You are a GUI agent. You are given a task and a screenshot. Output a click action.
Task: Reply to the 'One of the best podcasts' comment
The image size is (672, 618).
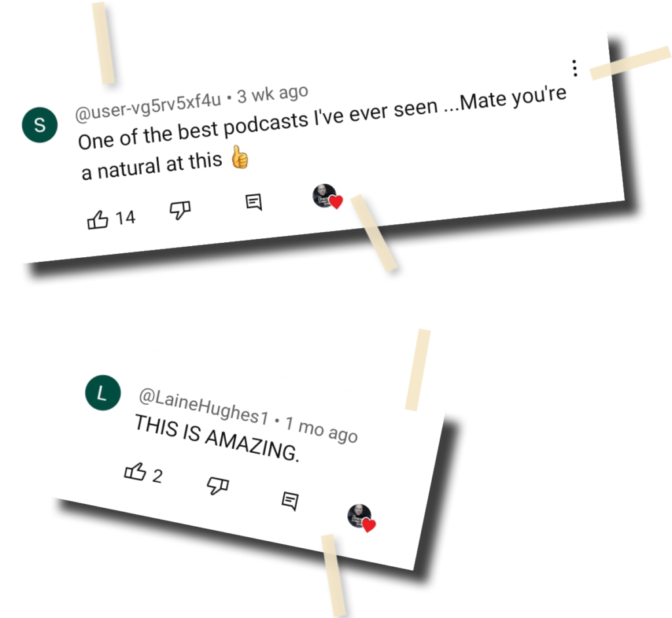pyautogui.click(x=254, y=202)
